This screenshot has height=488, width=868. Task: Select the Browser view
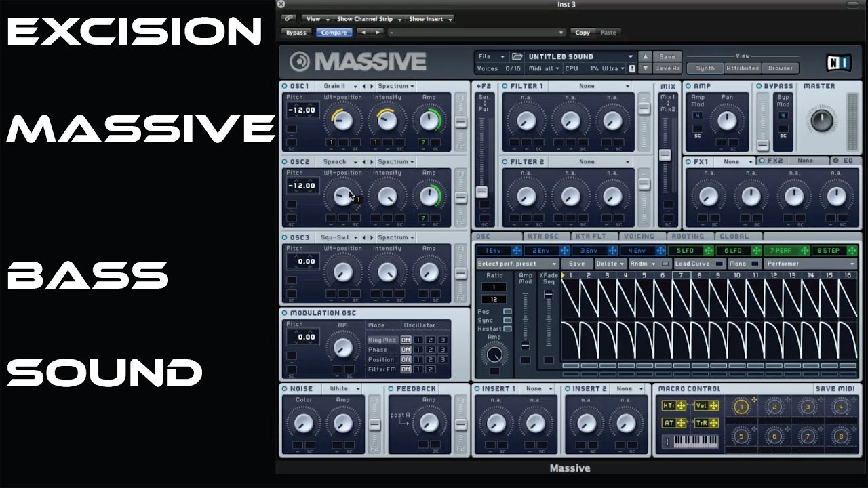pyautogui.click(x=780, y=68)
